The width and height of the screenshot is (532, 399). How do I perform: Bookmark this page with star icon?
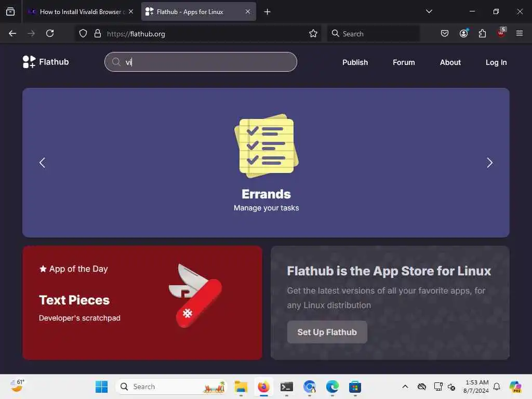pos(313,33)
